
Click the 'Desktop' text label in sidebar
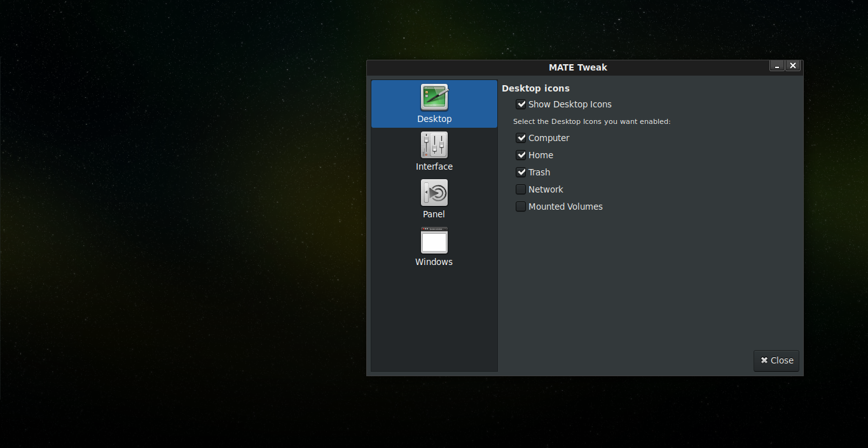click(x=434, y=119)
